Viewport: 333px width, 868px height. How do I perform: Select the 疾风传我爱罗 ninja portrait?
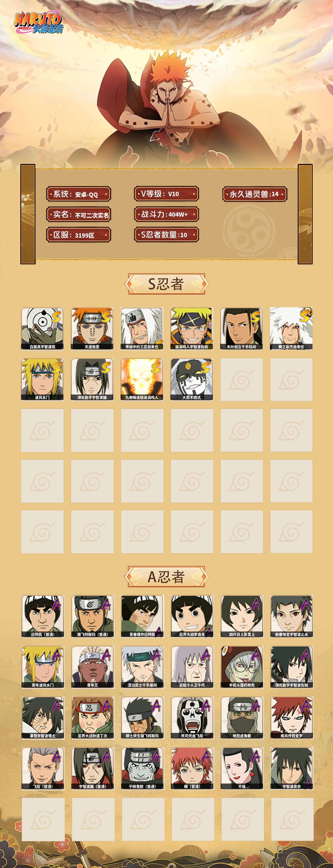(x=292, y=718)
